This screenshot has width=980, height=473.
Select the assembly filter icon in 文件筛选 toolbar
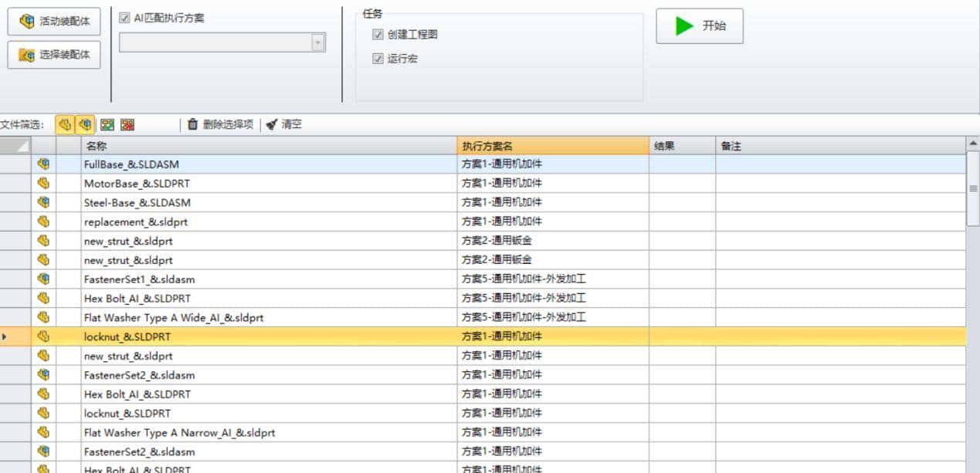[85, 123]
